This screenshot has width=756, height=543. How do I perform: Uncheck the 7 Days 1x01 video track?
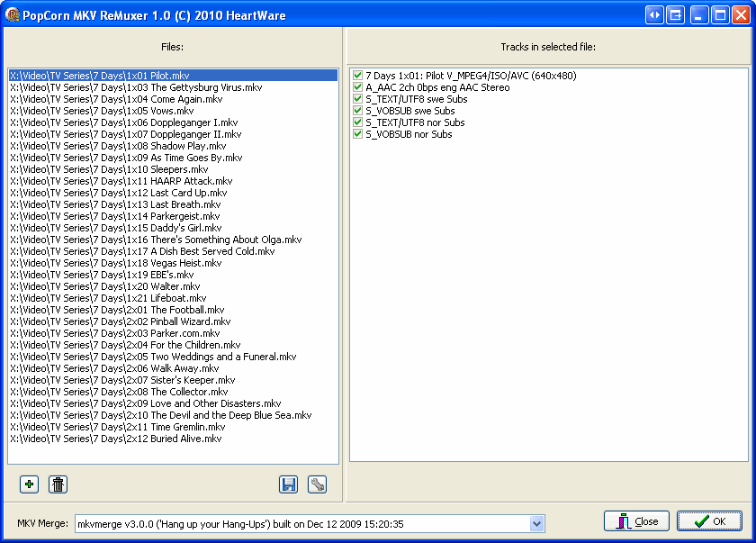[x=358, y=76]
